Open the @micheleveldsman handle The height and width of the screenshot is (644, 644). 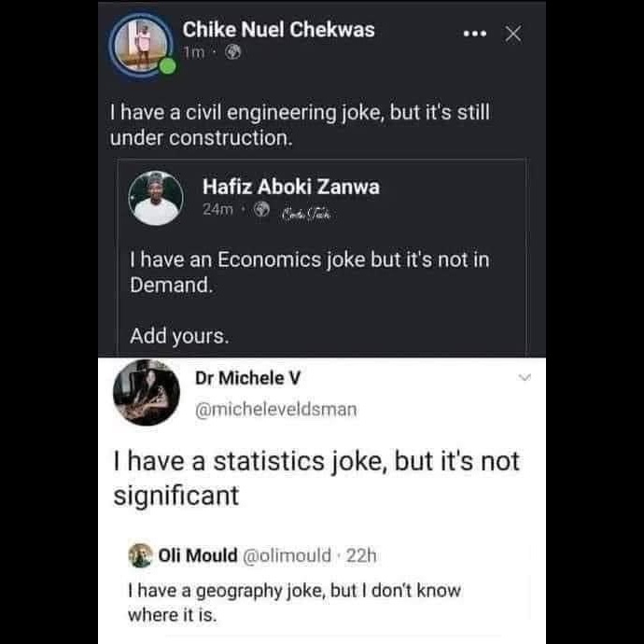(x=275, y=408)
